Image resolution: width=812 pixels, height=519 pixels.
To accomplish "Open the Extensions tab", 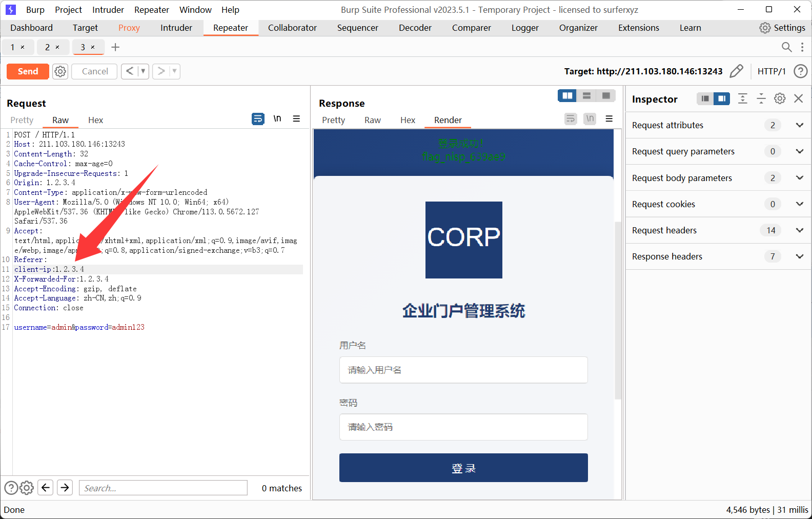I will 639,28.
